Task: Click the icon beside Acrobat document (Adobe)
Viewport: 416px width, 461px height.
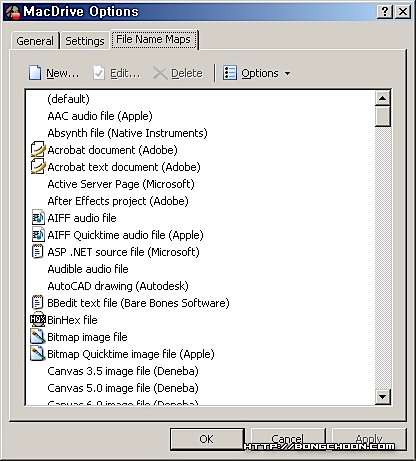Action: (38, 150)
